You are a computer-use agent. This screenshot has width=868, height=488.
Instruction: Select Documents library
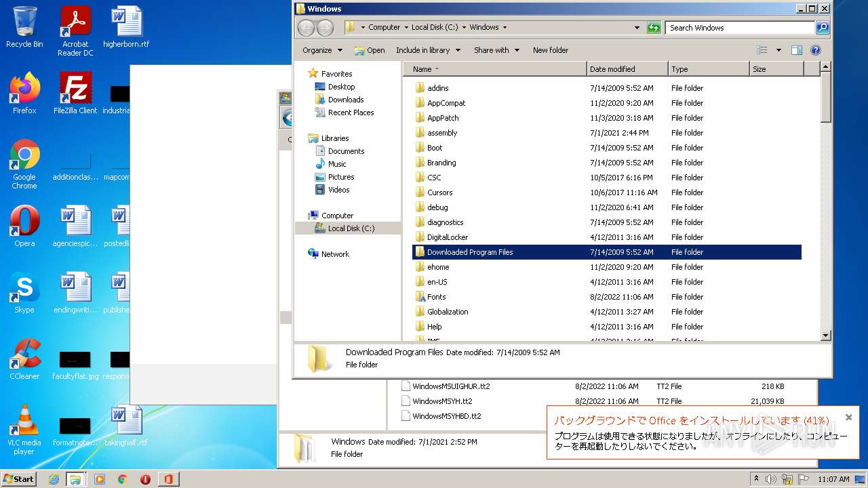tap(346, 151)
